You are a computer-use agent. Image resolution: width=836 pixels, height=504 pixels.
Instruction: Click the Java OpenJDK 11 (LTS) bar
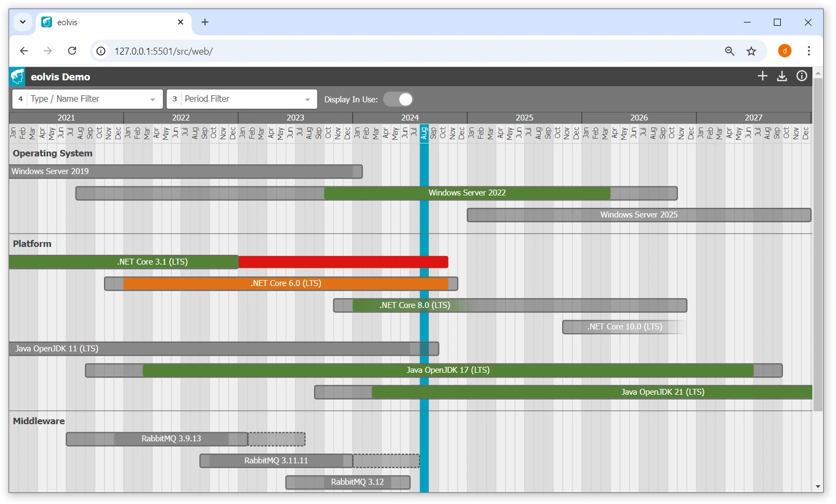224,349
